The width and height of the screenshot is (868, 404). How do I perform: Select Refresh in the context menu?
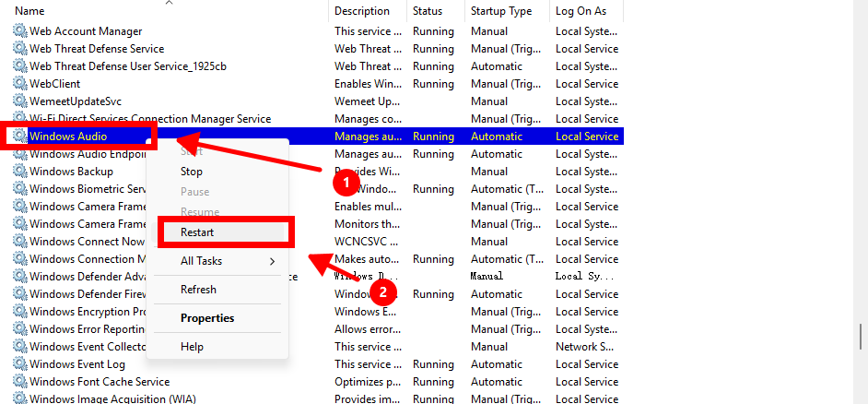click(x=198, y=290)
